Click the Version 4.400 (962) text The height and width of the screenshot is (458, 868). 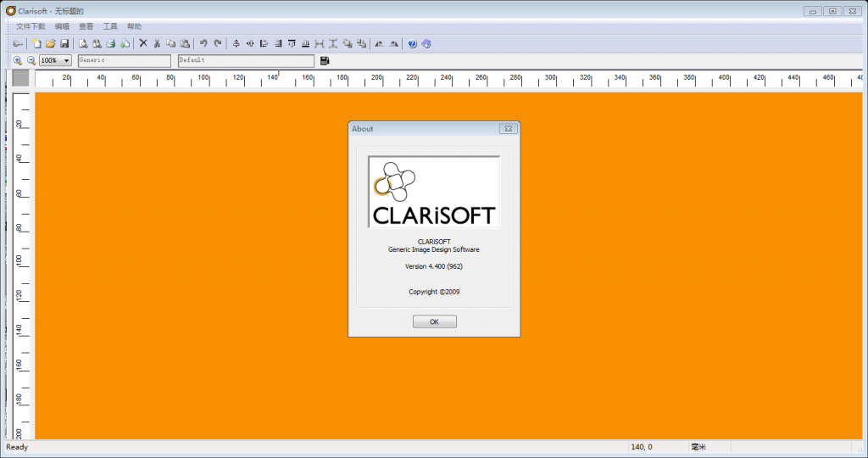(x=433, y=266)
